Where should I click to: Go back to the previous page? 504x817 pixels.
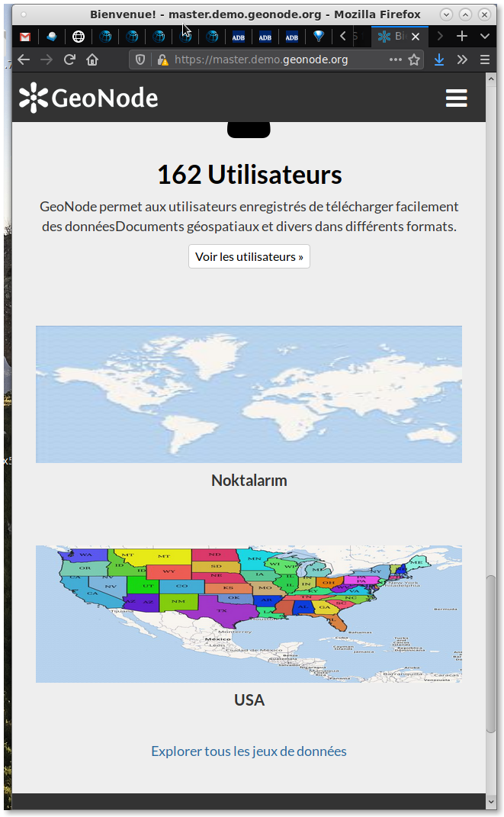[24, 60]
